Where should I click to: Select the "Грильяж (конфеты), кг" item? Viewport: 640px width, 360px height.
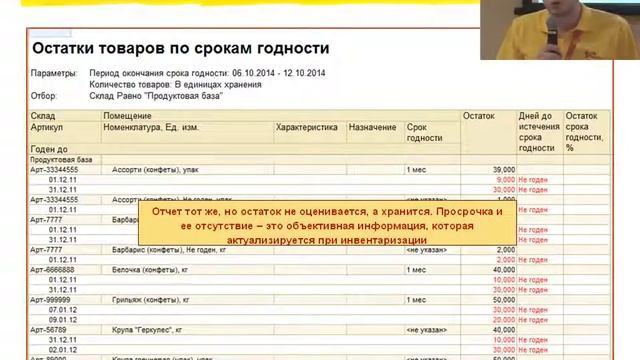click(151, 300)
